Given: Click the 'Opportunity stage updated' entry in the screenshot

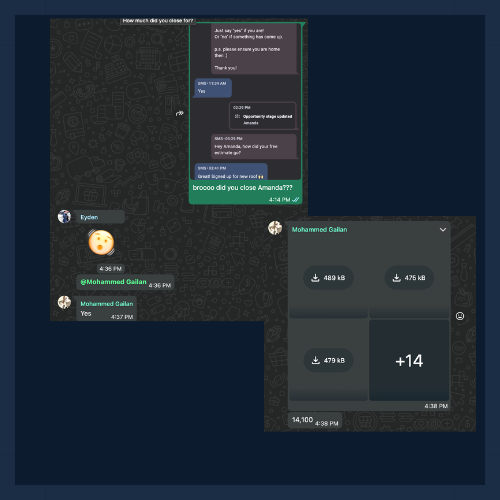Looking at the screenshot, I should (x=263, y=116).
